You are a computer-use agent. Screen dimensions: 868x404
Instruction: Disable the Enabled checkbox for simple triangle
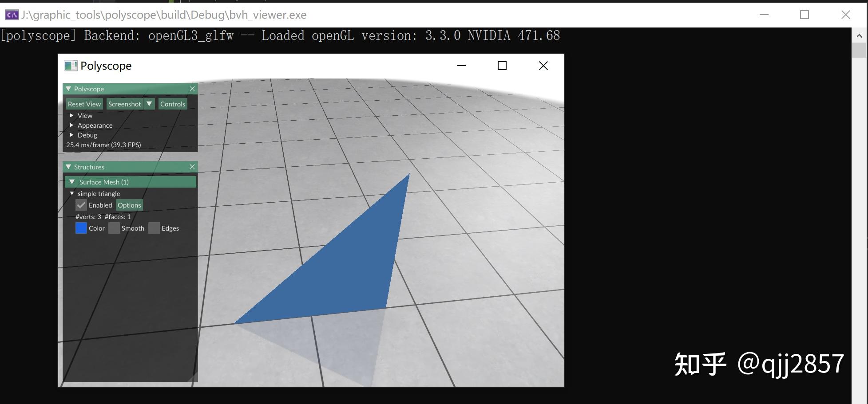[81, 204]
